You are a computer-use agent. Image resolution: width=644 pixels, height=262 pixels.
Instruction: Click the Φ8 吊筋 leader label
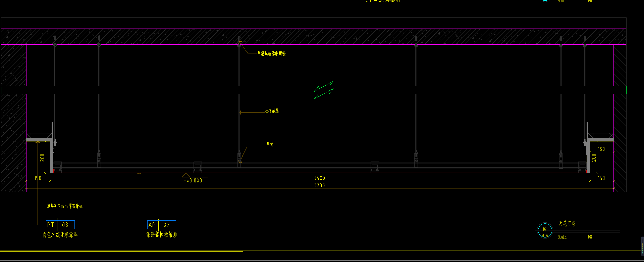[x=272, y=111]
